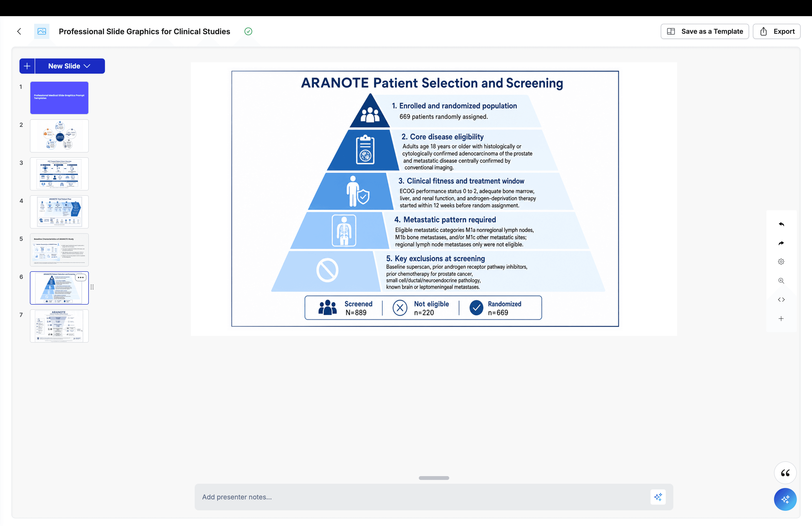Click the presentation image icon beside title
This screenshot has height=526, width=812.
(x=42, y=31)
